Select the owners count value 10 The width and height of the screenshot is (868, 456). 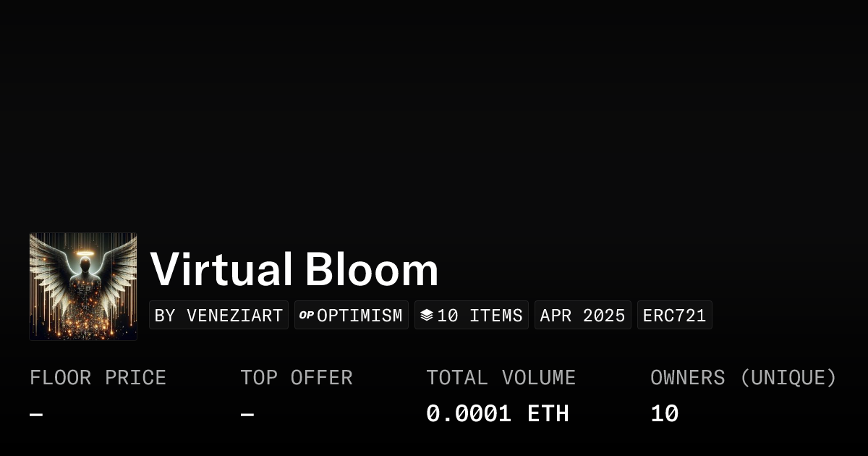point(664,414)
